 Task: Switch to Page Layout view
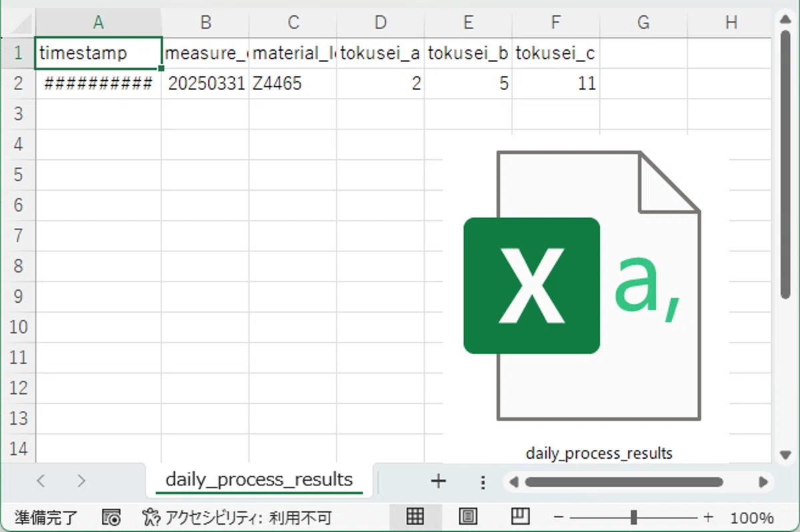point(468,517)
